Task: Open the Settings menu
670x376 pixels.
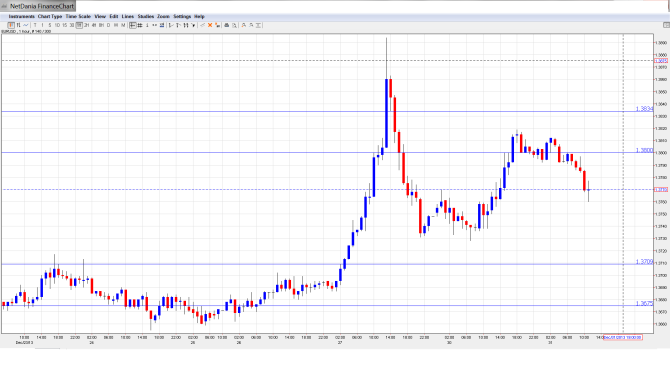Action: click(x=182, y=16)
